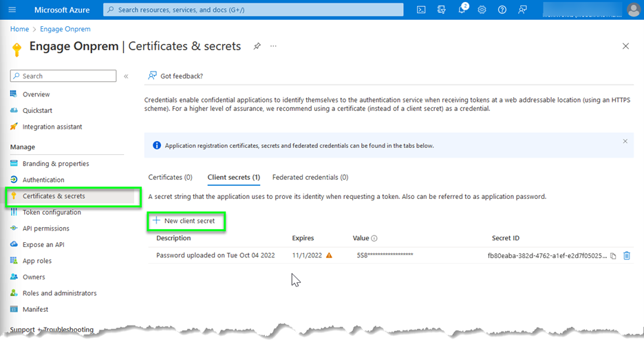Open the Cloud Shell icon in top bar
The height and width of the screenshot is (340, 644).
click(421, 10)
